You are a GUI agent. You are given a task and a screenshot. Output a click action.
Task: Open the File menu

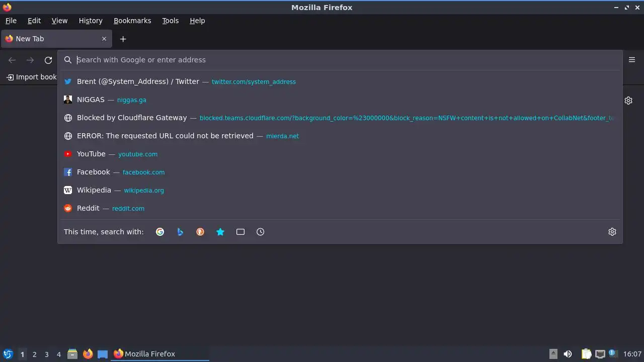coord(11,21)
